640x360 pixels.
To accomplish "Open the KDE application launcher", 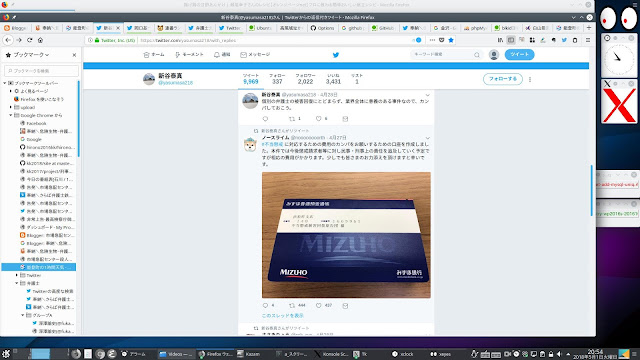I will 6,354.
